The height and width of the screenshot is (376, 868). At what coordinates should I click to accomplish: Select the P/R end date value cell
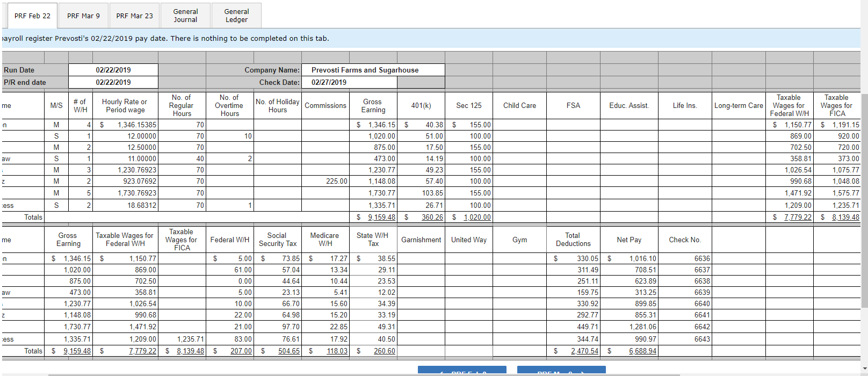(x=113, y=82)
